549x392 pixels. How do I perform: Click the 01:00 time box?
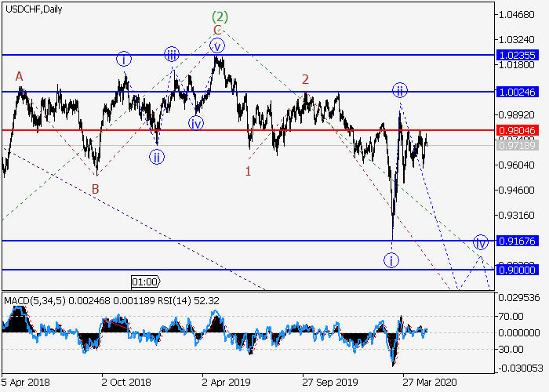point(145,281)
